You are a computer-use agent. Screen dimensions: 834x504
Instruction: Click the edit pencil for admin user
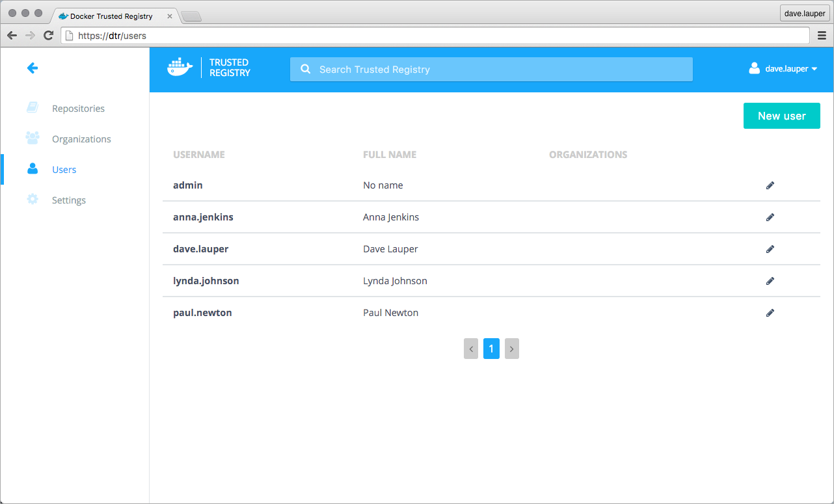[x=770, y=185]
